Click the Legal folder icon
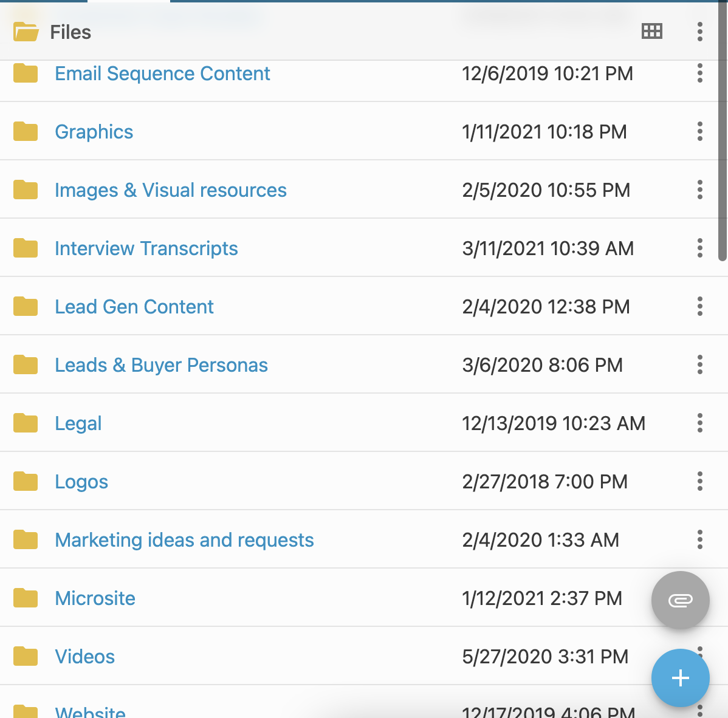Screen dimensions: 728x718 click(26, 423)
